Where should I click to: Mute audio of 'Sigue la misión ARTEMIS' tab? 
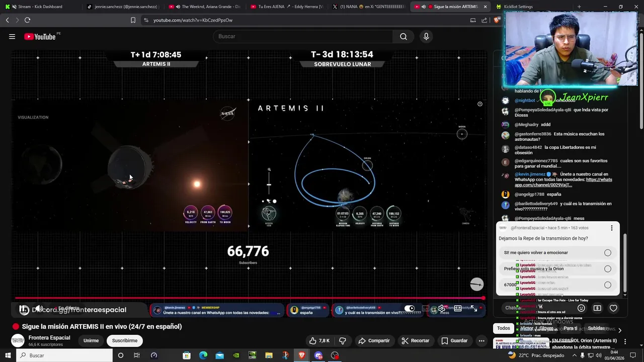coord(423,7)
